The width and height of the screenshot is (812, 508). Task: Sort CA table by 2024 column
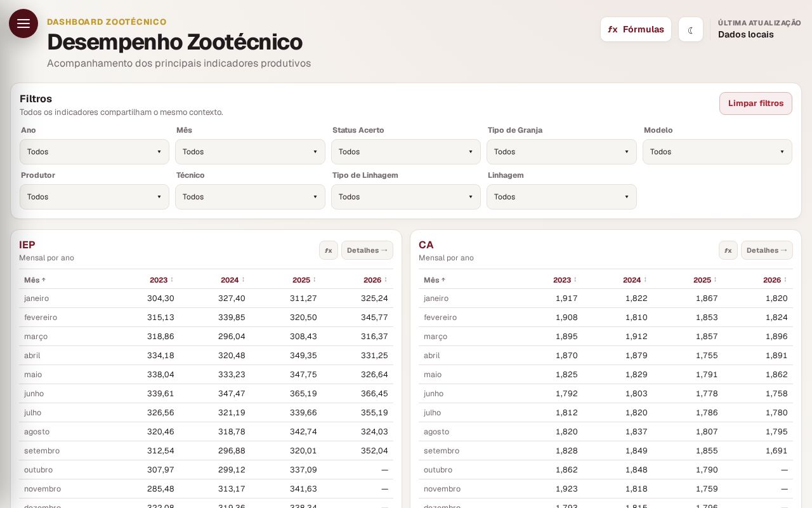635,280
